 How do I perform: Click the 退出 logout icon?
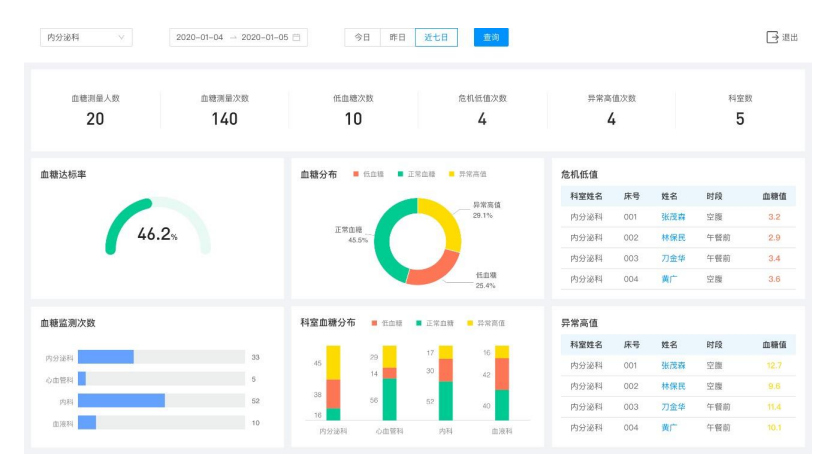click(x=772, y=37)
